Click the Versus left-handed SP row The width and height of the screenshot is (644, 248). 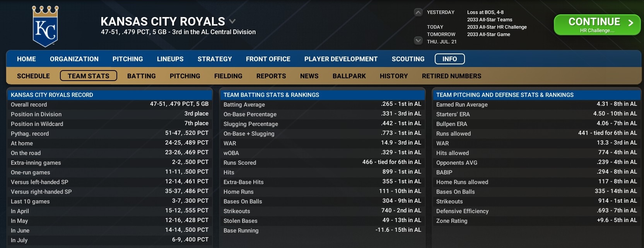pos(109,182)
